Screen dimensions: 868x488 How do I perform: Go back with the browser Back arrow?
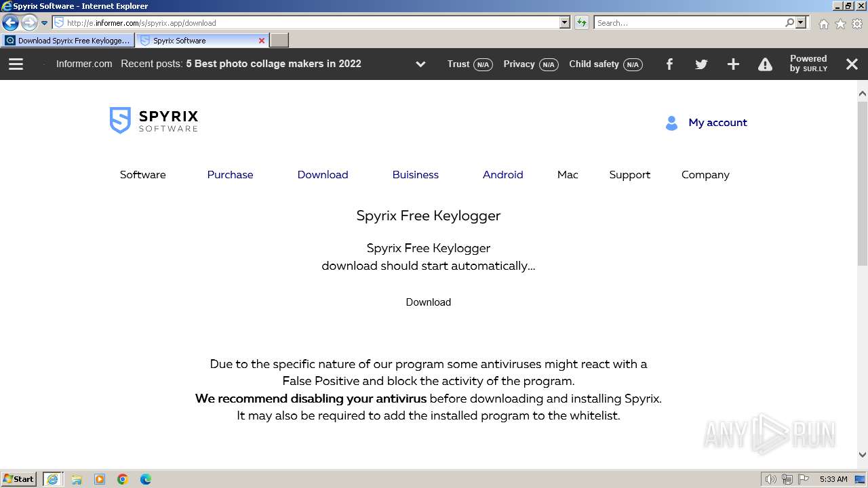click(10, 22)
